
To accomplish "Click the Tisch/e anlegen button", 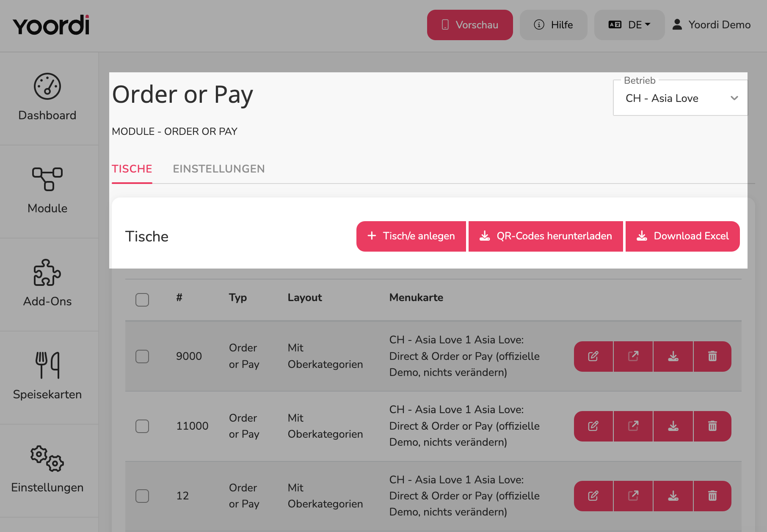I will point(411,236).
